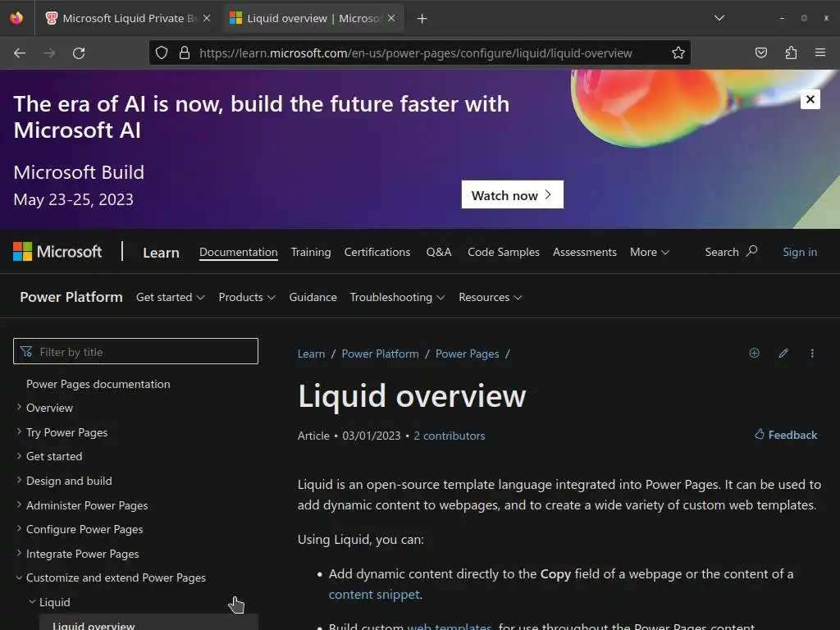Switch to the Microsoft Liquid Private tab

coord(129,18)
